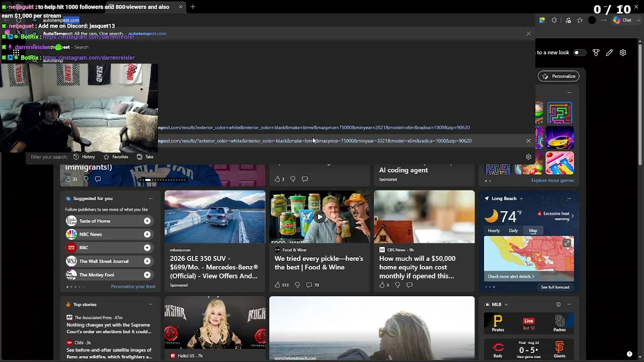Toggle the 'new look' switch
The height and width of the screenshot is (362, 644).
(x=579, y=52)
